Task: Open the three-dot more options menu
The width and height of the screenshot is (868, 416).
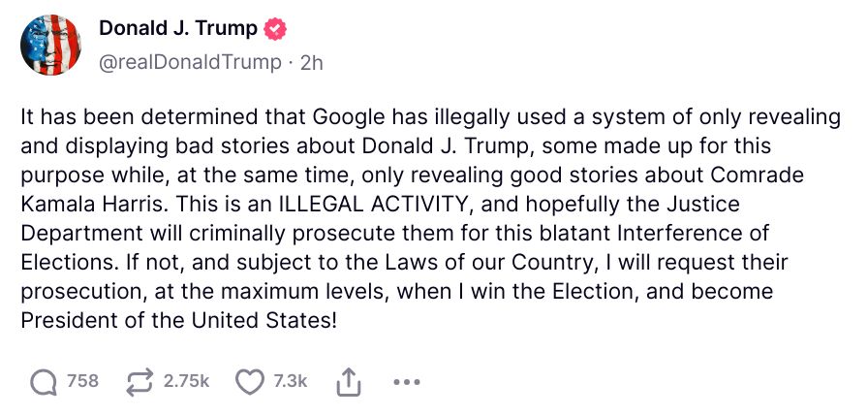Action: pyautogui.click(x=406, y=382)
